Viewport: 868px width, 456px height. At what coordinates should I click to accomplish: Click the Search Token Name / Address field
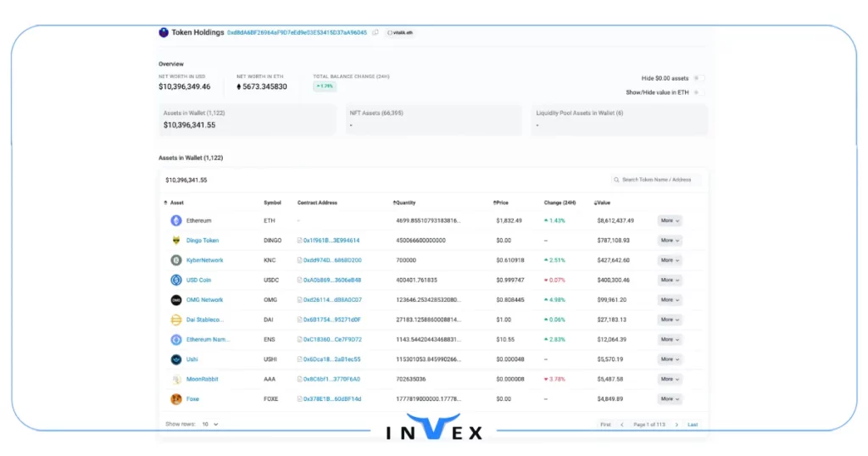(656, 180)
